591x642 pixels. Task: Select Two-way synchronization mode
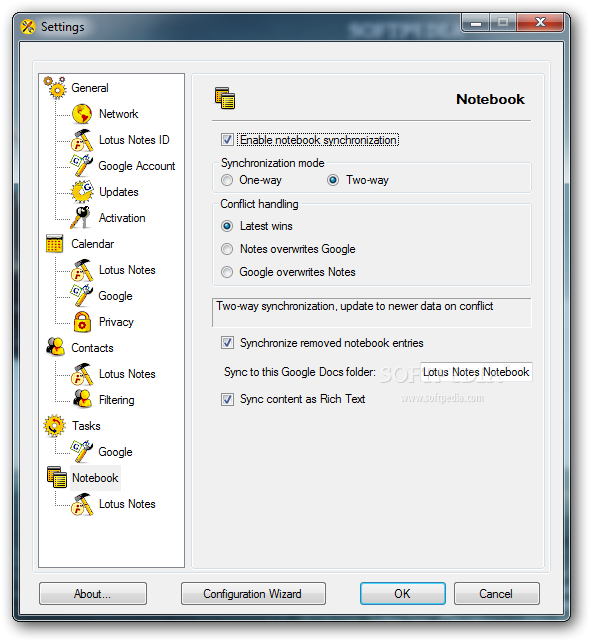tap(333, 180)
